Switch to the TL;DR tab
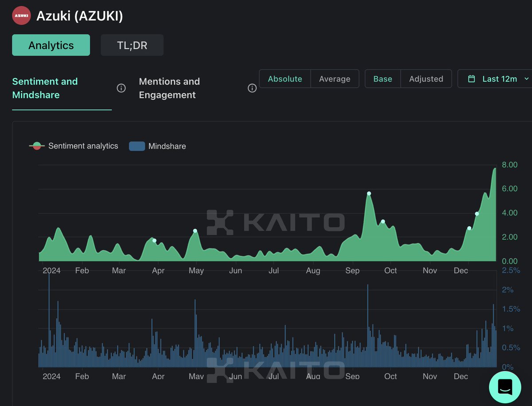The image size is (532, 406). tap(132, 45)
